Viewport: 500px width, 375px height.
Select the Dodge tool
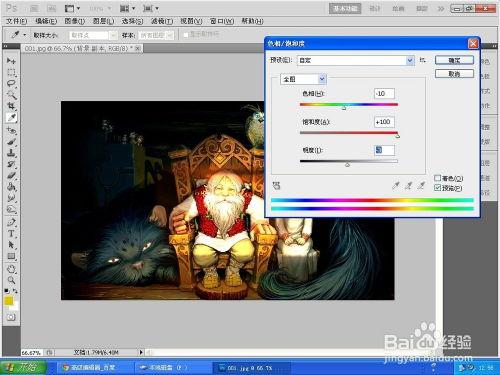[11, 209]
